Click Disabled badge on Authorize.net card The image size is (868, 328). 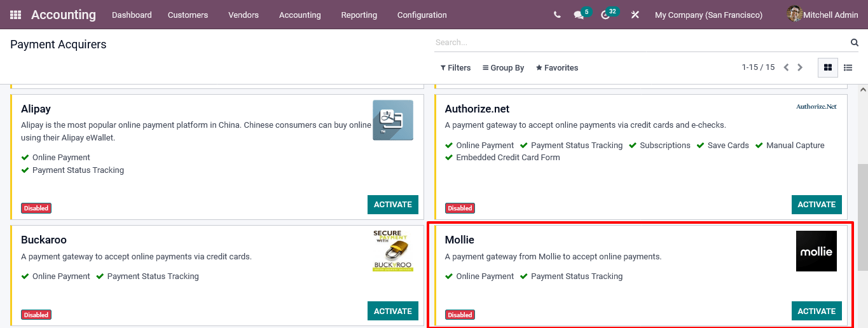pyautogui.click(x=460, y=208)
